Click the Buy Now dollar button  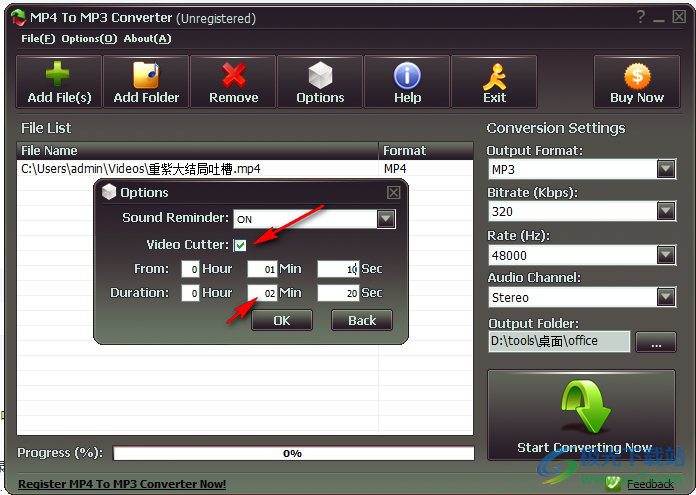(637, 82)
